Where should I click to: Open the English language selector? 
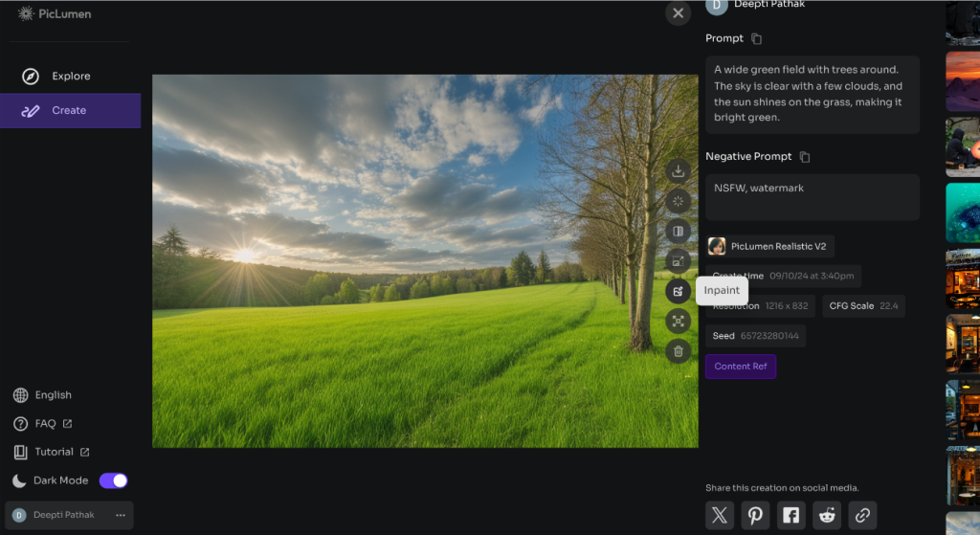(53, 395)
